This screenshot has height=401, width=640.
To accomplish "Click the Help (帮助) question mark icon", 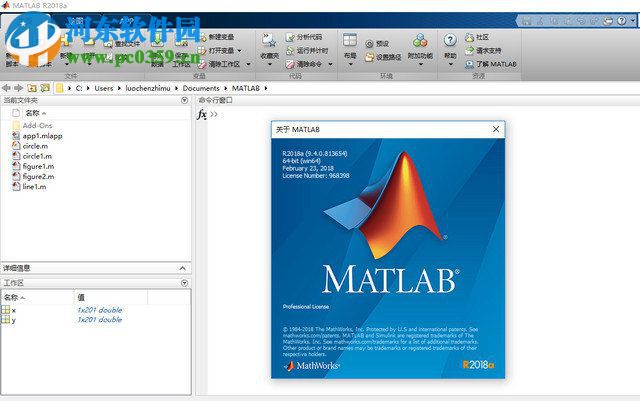I will (x=450, y=40).
